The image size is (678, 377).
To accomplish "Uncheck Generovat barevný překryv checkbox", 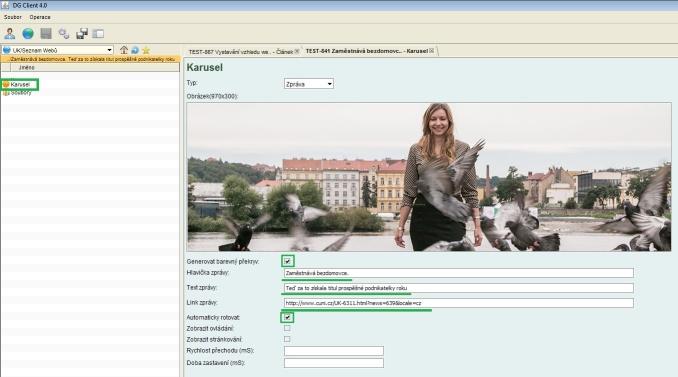I will click(287, 261).
